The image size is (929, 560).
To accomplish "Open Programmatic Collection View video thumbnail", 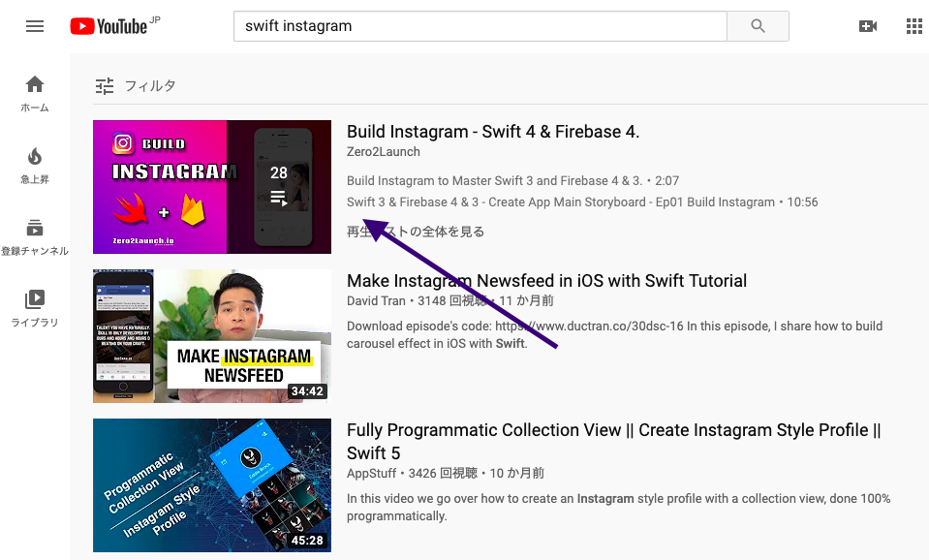I will click(212, 485).
